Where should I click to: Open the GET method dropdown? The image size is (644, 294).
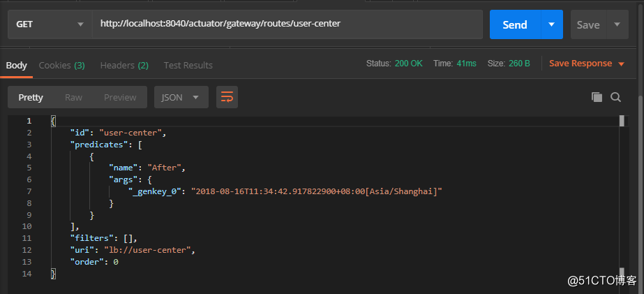point(50,24)
